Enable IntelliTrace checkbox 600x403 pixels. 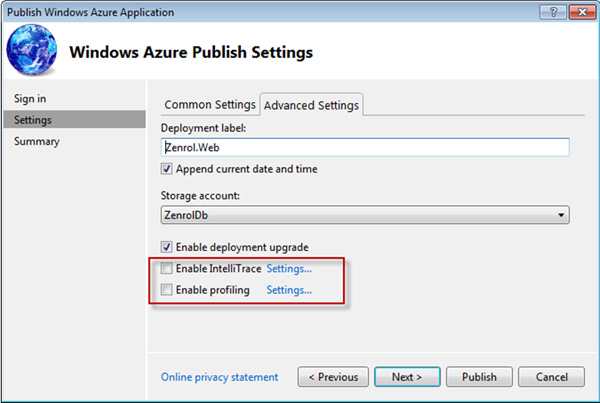click(167, 268)
